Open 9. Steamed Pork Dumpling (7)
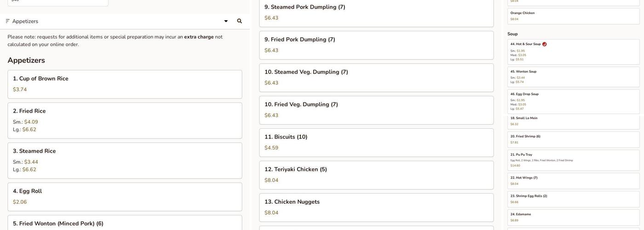Viewport: 644px width, 230px height. [x=376, y=12]
